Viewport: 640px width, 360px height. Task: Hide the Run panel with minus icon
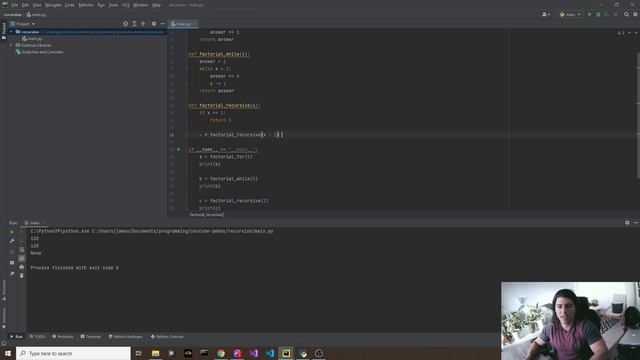pos(636,223)
